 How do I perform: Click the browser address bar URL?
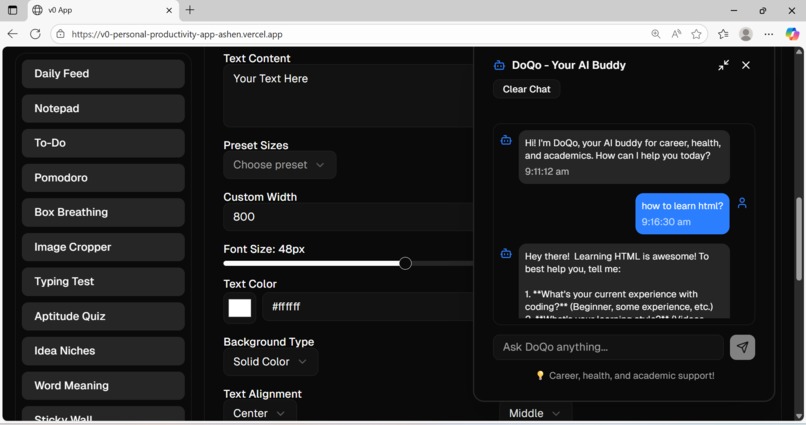point(177,34)
